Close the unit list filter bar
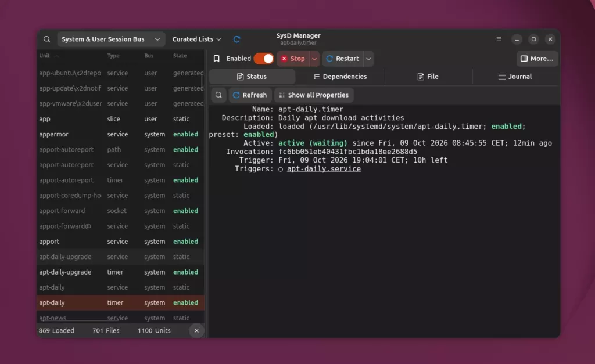 point(196,331)
